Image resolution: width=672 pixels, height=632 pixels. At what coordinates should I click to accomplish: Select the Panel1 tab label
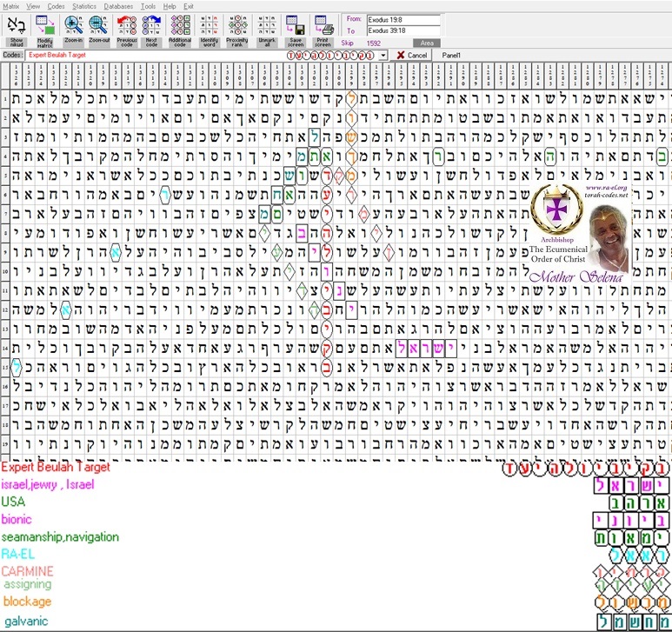click(451, 56)
